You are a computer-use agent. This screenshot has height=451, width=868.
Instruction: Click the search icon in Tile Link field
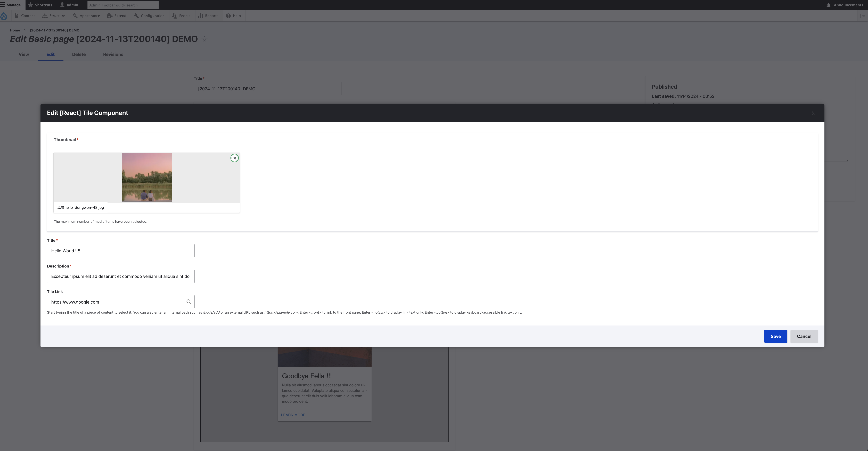pyautogui.click(x=189, y=302)
